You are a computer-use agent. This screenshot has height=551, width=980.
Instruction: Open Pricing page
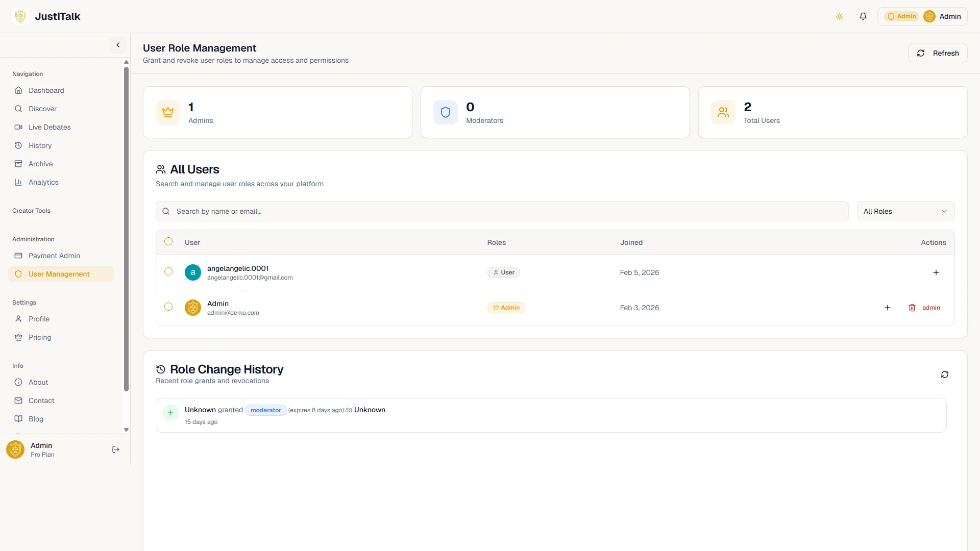click(x=61, y=337)
